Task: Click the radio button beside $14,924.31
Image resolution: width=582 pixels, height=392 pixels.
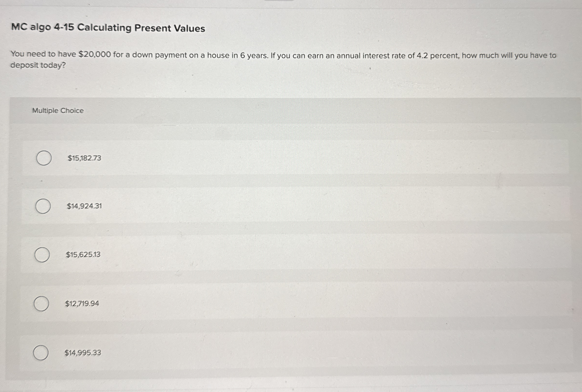Action: 43,205
